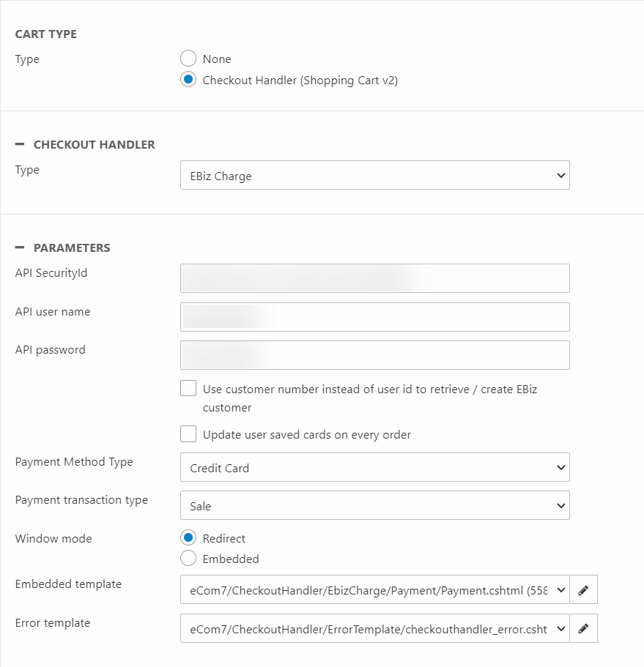Click the API SecurityId field
The image size is (644, 667).
374,278
